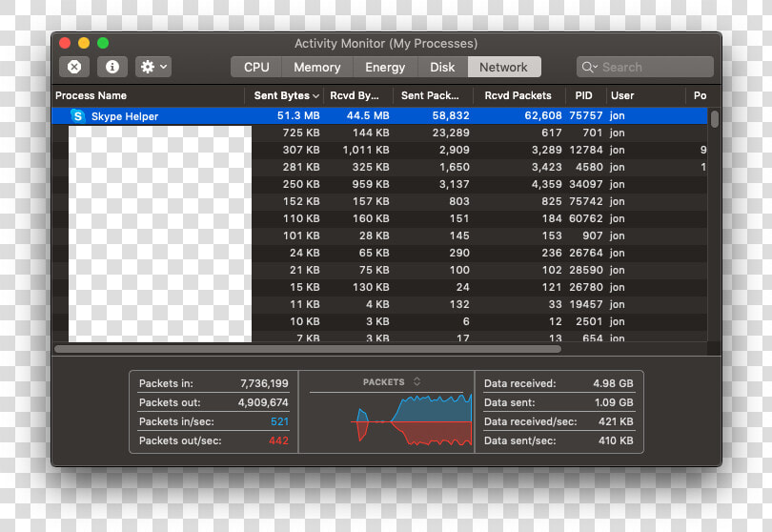This screenshot has height=532, width=772.
Task: Sort by Sent Packets column header
Action: 434,95
